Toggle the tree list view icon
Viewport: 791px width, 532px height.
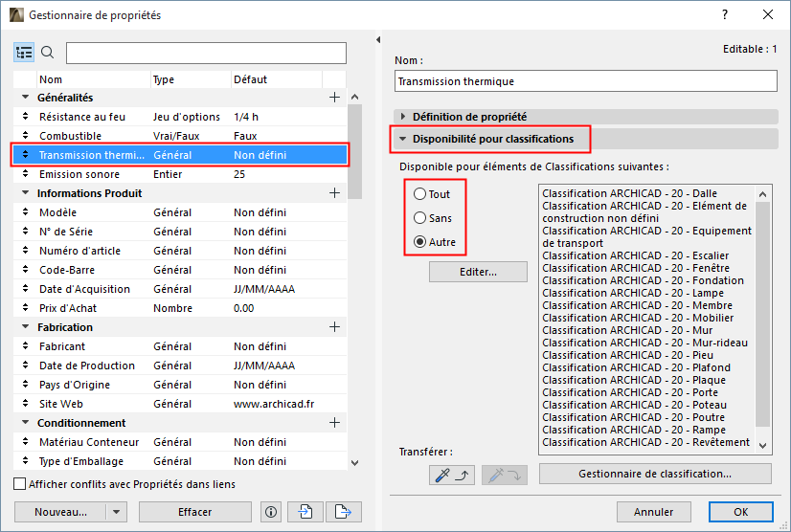[24, 53]
